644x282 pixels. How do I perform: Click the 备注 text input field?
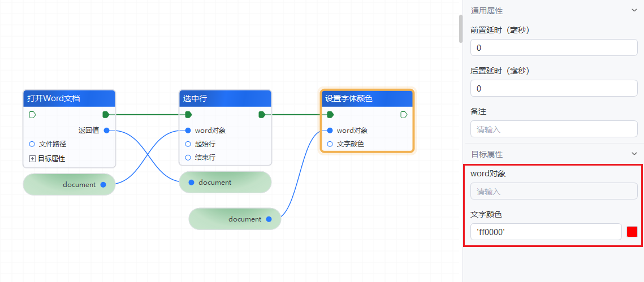pos(554,129)
